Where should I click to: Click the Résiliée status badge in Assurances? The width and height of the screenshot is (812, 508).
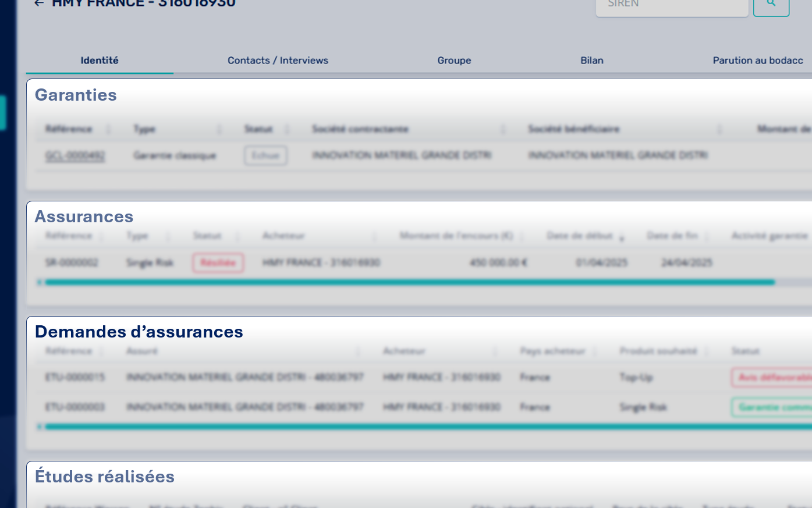tap(218, 262)
